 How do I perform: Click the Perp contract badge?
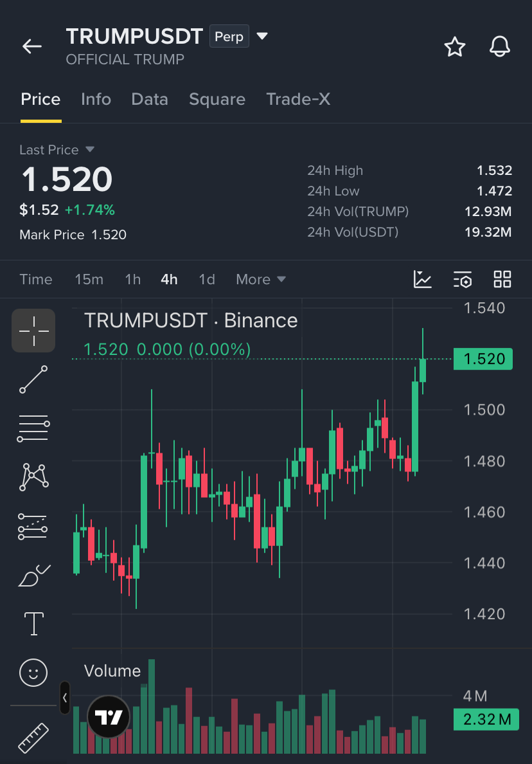(x=229, y=36)
